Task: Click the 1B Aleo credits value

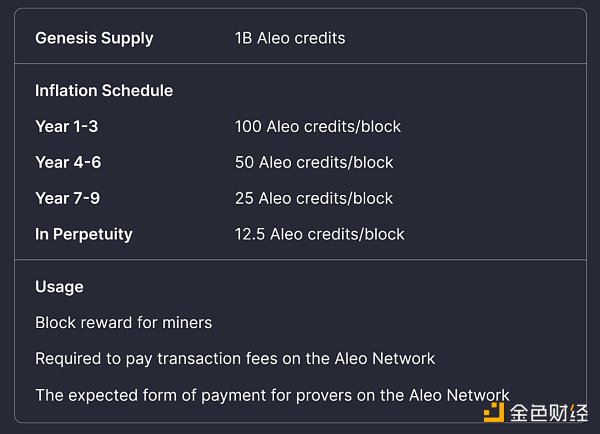Action: 290,38
